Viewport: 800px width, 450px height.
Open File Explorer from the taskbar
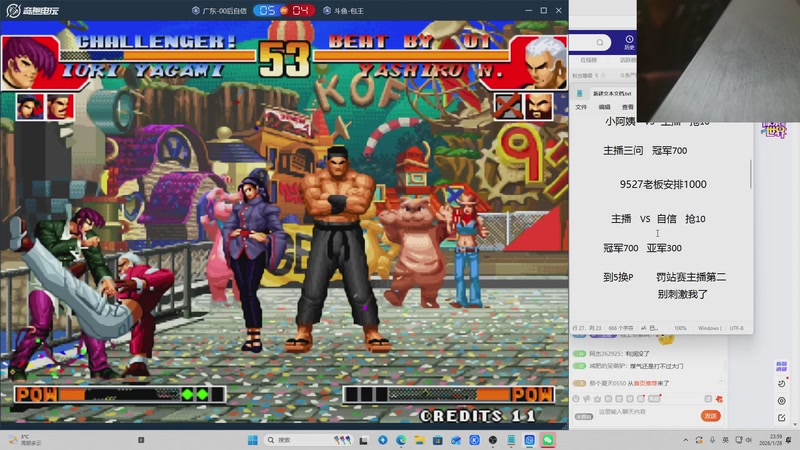point(419,440)
